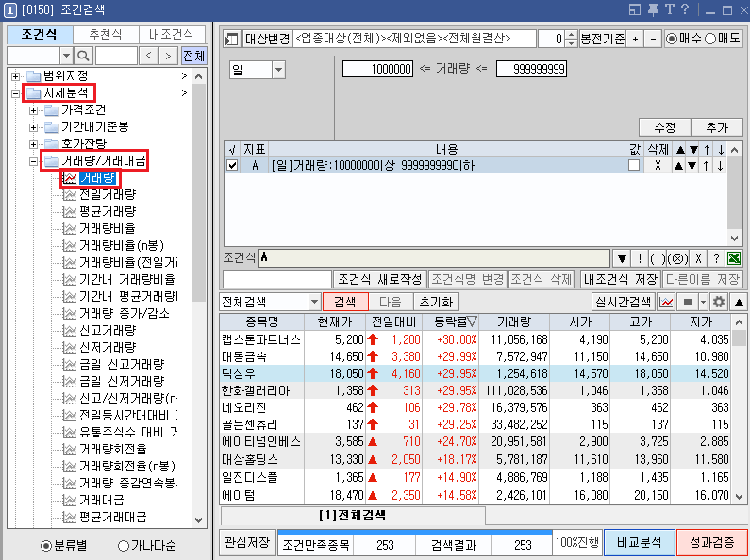Click the stop square icon in results toolbar
This screenshot has width=750, height=560.
(688, 302)
